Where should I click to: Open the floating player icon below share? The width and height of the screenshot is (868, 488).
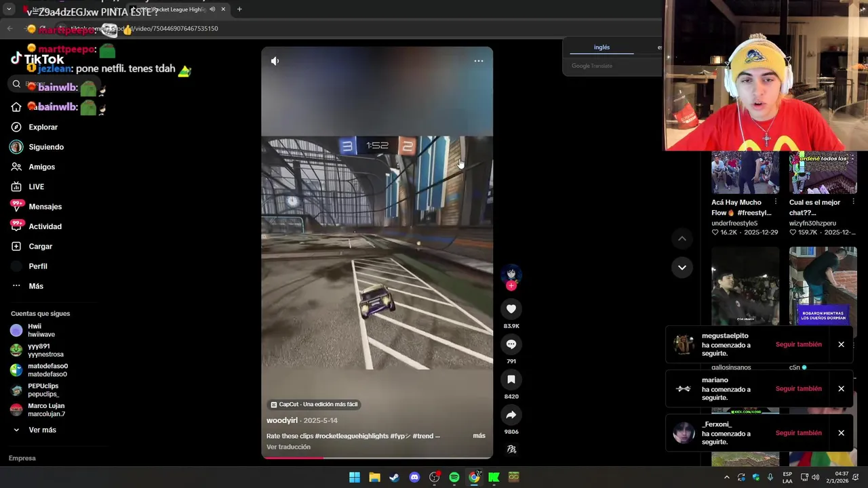click(511, 449)
